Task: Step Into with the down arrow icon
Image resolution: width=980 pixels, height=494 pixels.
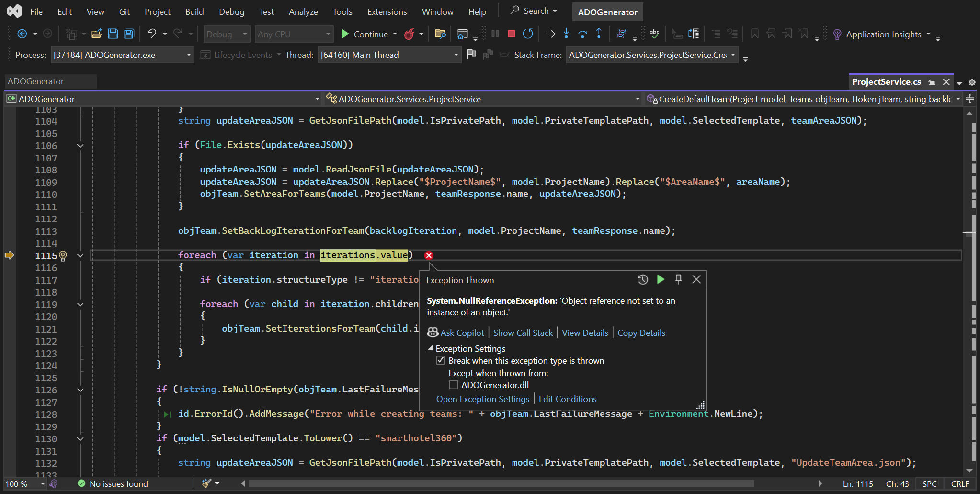Action: coord(566,34)
